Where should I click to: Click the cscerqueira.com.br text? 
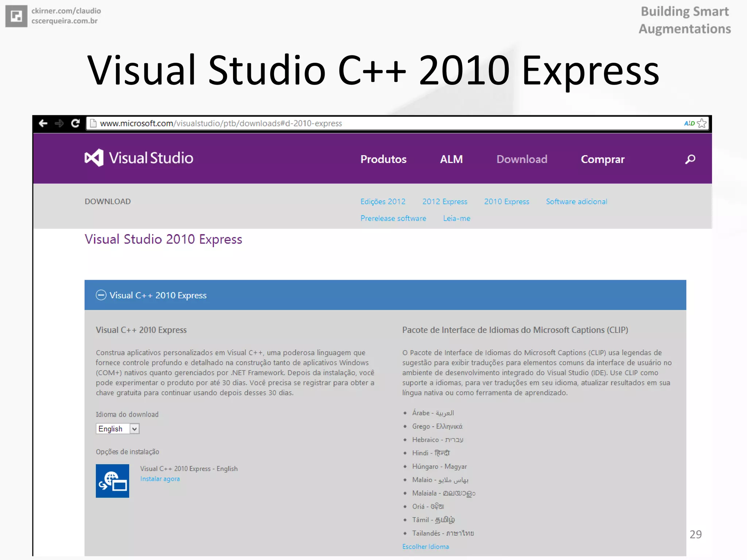pos(65,21)
